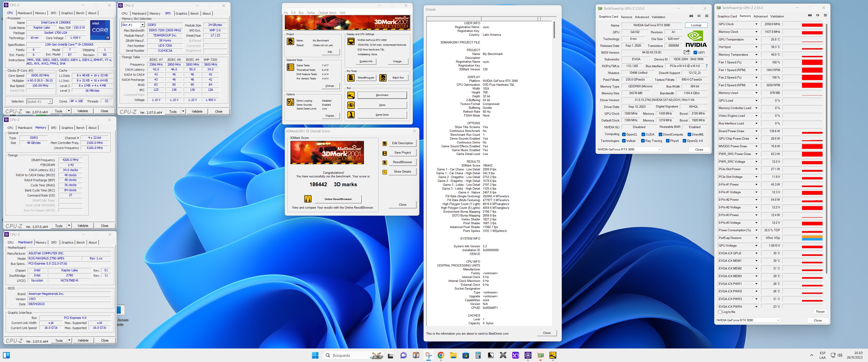868x362 pixels.
Task: Click Validate in CPU-Z Memory window
Action: pos(83,226)
